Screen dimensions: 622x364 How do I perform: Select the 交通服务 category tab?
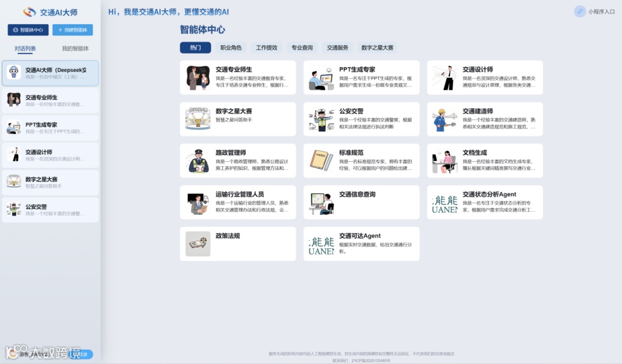(337, 48)
